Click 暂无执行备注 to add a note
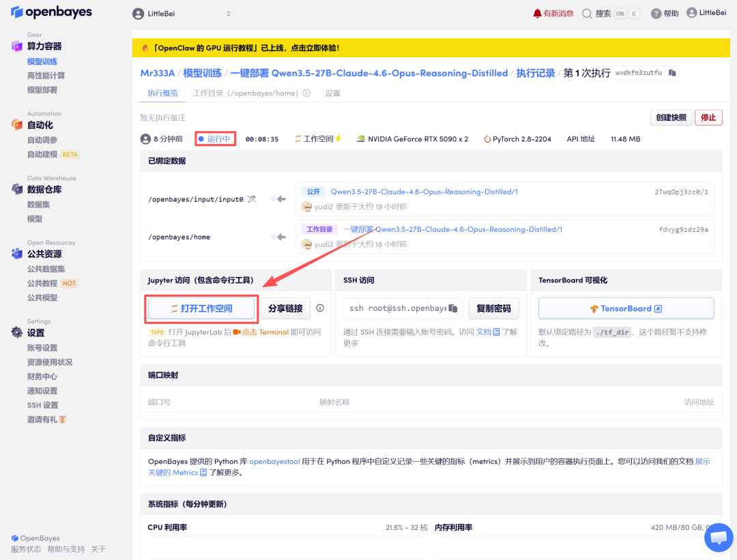This screenshot has height=560, width=737. click(162, 117)
